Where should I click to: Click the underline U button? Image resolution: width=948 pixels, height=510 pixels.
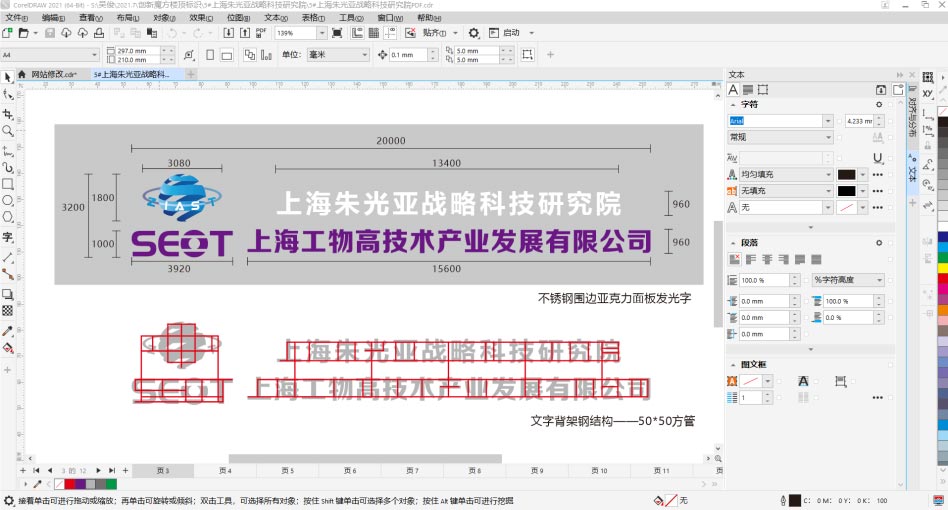click(x=877, y=158)
